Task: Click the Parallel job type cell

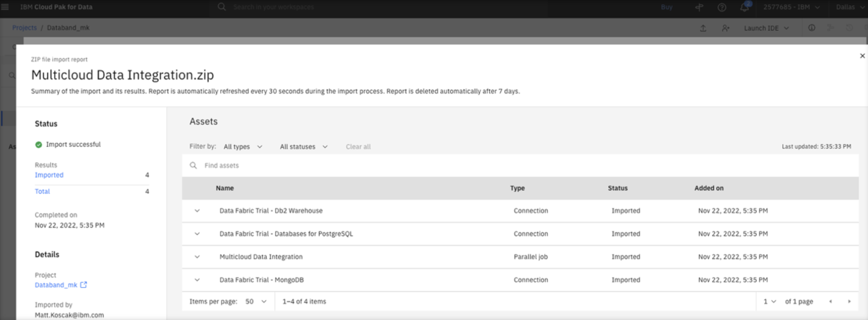Action: 530,257
